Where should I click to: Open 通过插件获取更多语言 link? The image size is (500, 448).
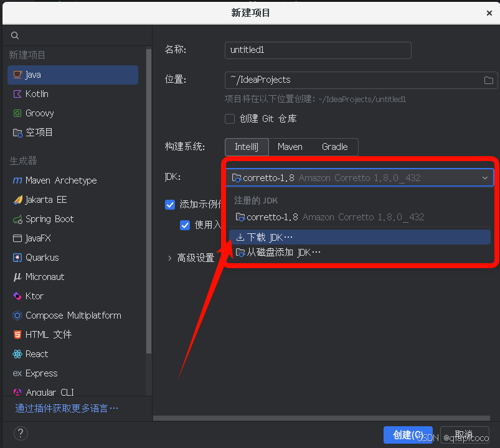(x=67, y=409)
